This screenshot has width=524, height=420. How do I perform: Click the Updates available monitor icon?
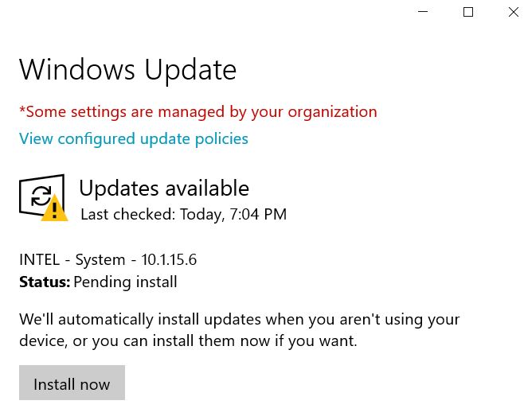[41, 196]
